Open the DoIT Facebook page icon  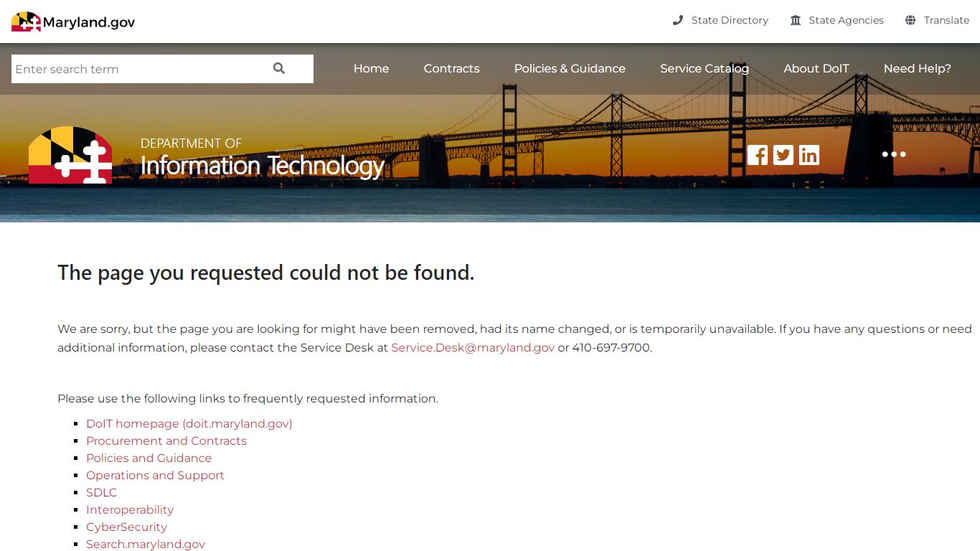click(758, 155)
